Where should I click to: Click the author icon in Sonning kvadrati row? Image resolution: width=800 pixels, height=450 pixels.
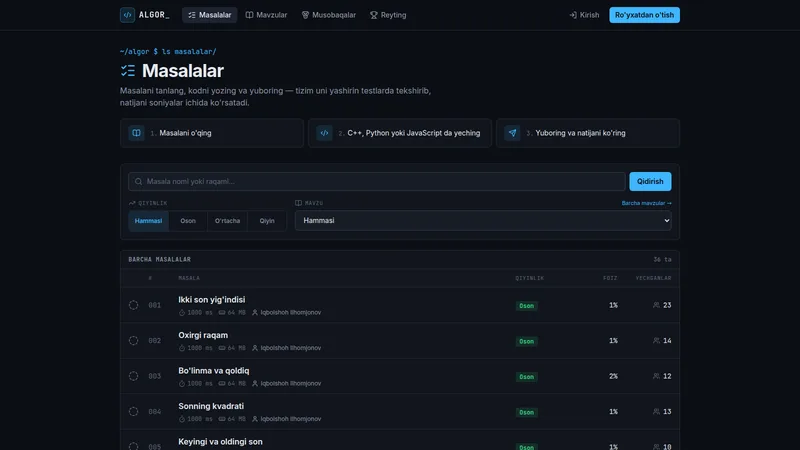coord(255,419)
